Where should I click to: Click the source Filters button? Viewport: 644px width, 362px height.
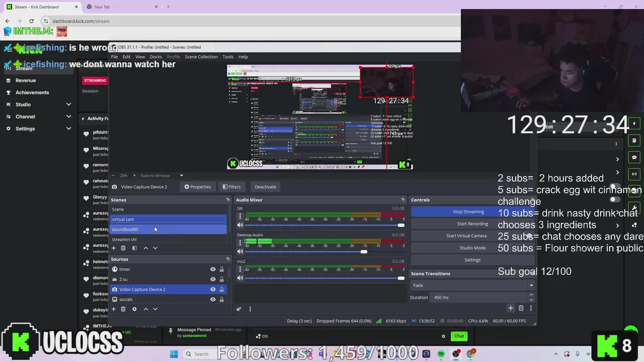point(231,187)
